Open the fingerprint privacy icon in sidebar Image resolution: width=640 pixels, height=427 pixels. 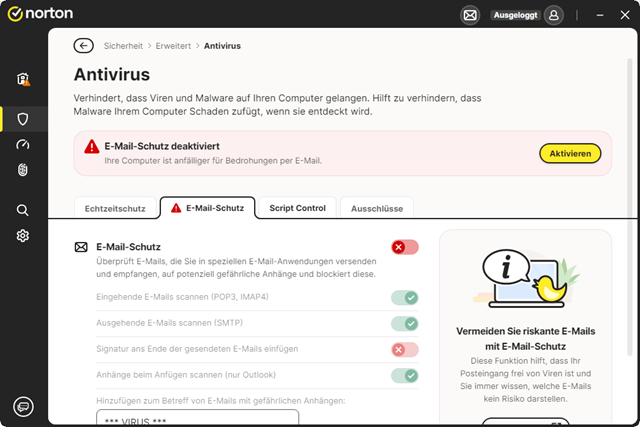point(23,170)
